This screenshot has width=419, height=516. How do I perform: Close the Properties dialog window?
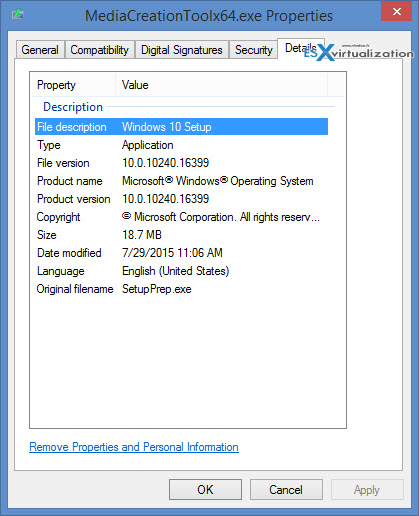pyautogui.click(x=396, y=11)
